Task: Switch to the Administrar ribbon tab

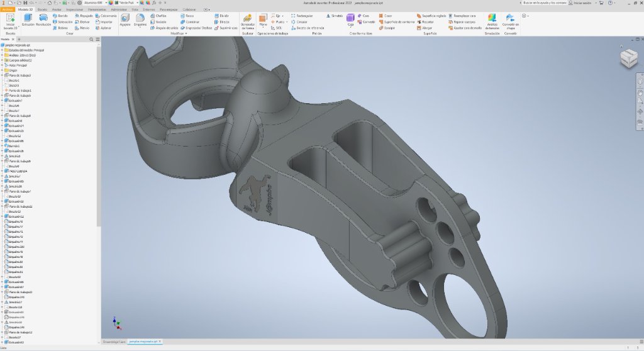Action: coord(119,9)
